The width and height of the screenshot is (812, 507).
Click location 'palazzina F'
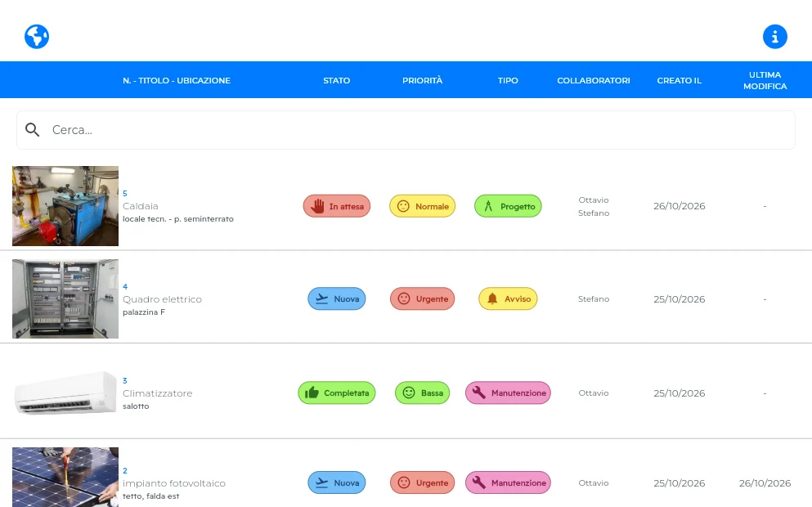coord(144,312)
